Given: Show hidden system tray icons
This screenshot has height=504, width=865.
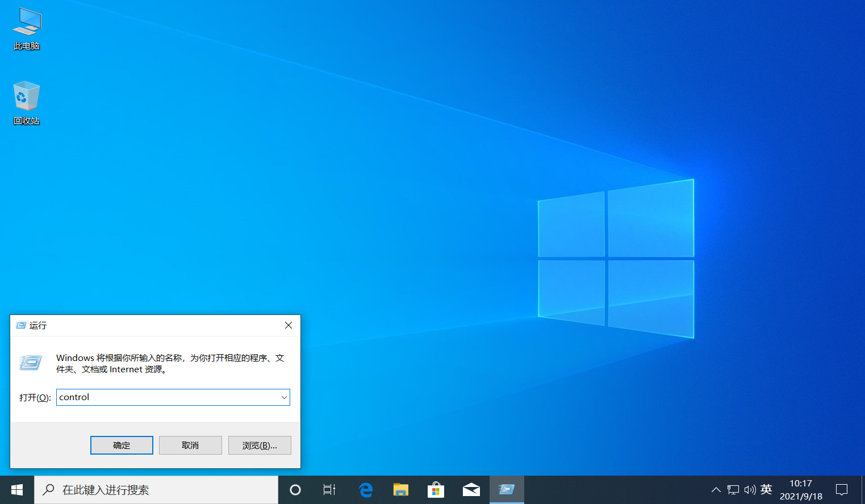Looking at the screenshot, I should [x=716, y=490].
